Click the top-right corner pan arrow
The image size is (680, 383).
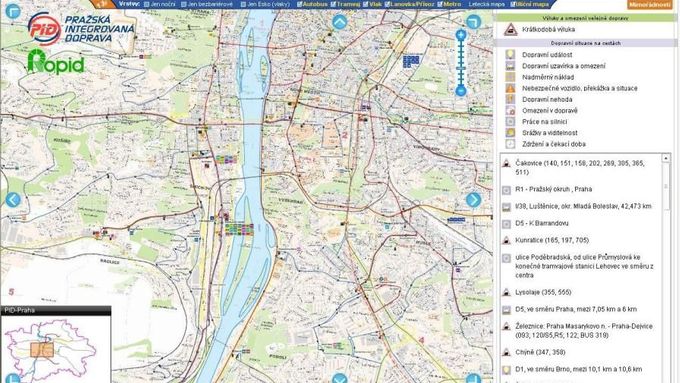click(x=473, y=21)
